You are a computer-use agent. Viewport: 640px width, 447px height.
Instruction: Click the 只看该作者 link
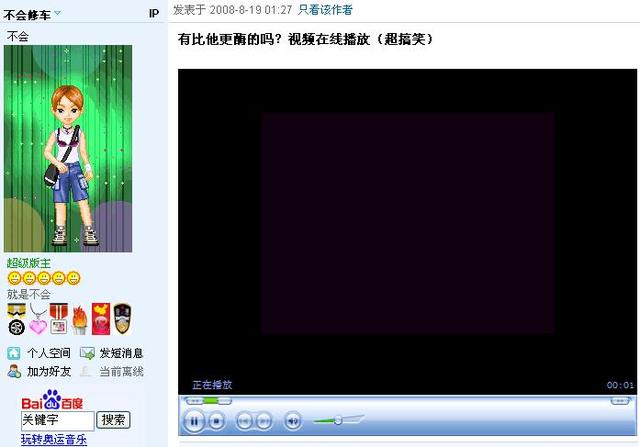[325, 10]
